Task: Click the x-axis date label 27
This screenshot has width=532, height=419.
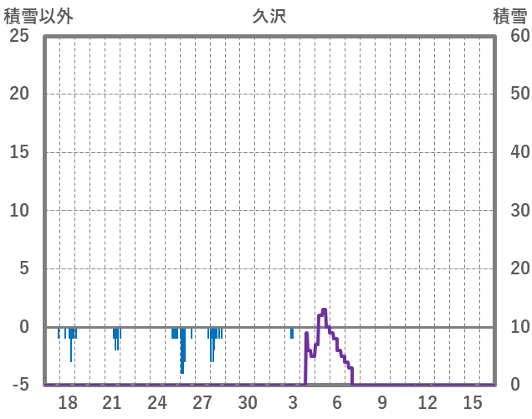Action: [x=202, y=402]
